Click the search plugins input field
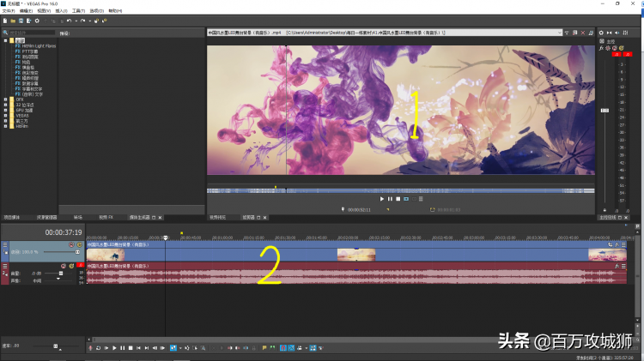The width and height of the screenshot is (644, 361). point(30,33)
